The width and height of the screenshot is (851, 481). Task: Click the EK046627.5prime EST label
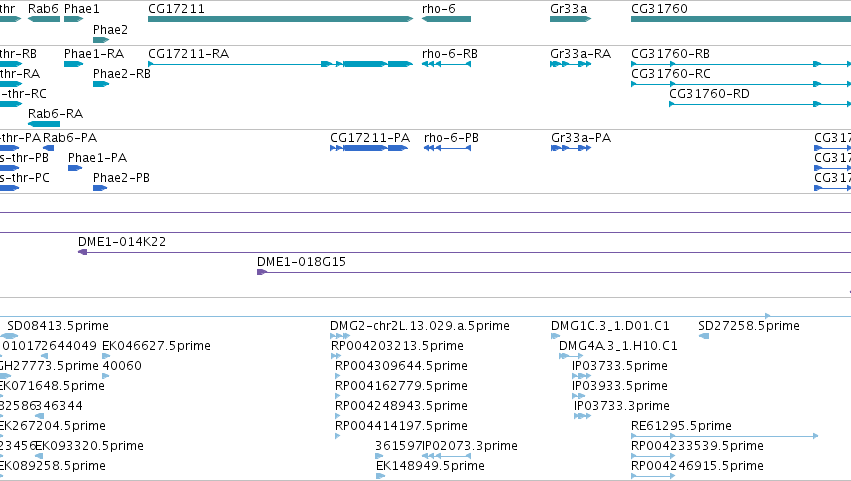156,346
